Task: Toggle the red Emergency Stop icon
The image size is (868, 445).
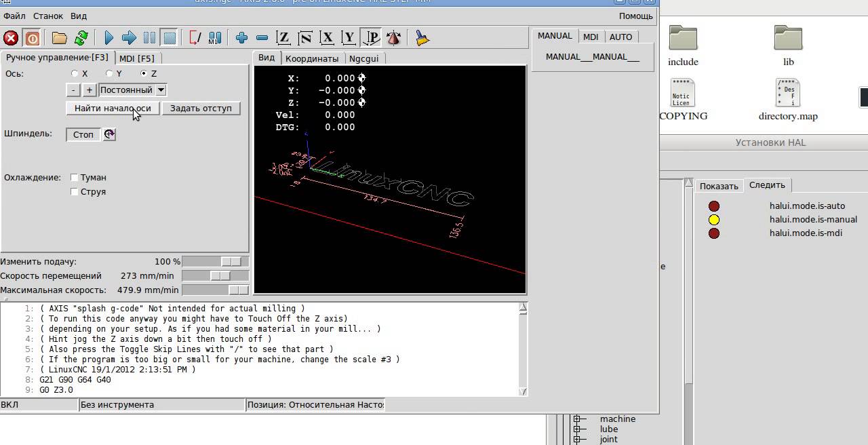Action: click(11, 38)
